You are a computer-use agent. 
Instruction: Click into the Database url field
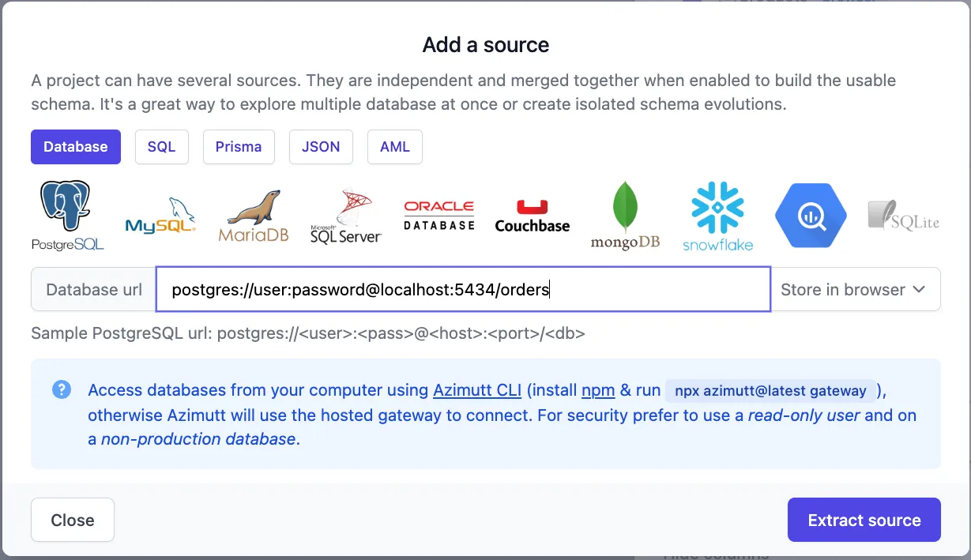click(x=462, y=290)
